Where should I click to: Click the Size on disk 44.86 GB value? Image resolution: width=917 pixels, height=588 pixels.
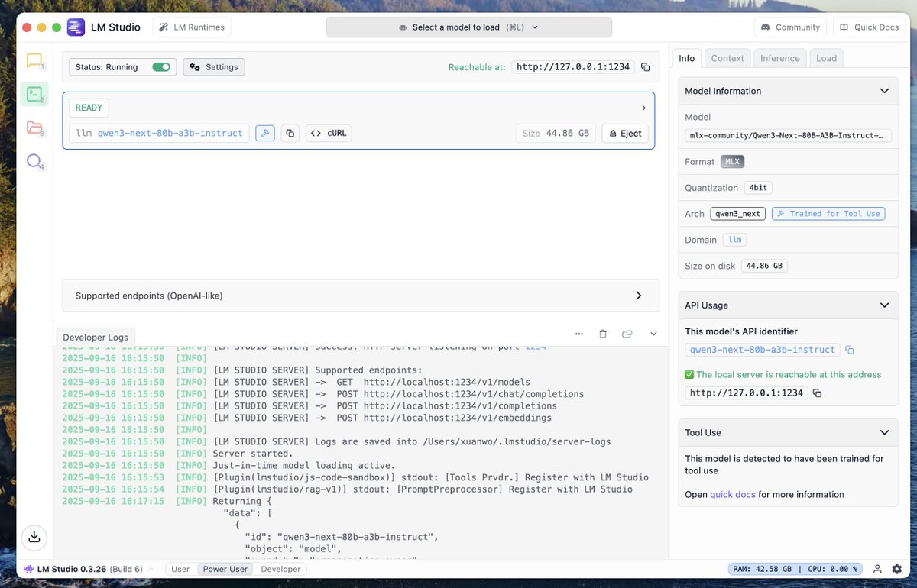click(x=764, y=266)
